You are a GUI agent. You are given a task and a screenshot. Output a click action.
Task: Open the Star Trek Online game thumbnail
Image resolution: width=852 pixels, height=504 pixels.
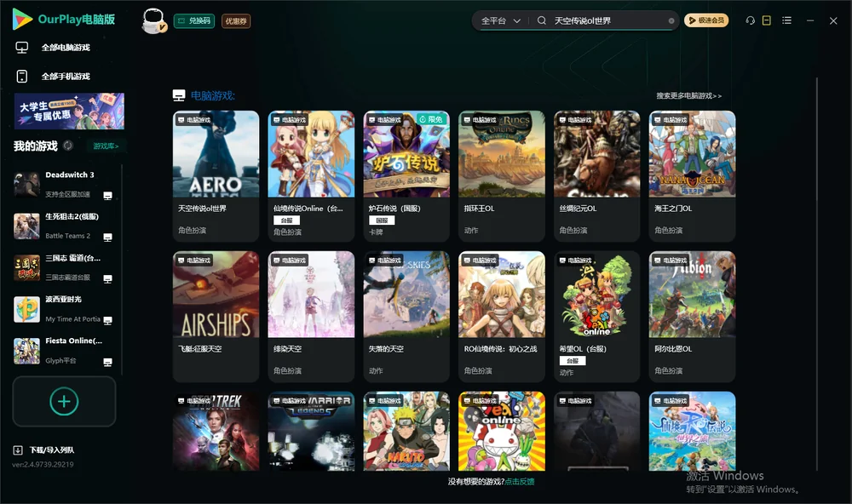(x=216, y=432)
